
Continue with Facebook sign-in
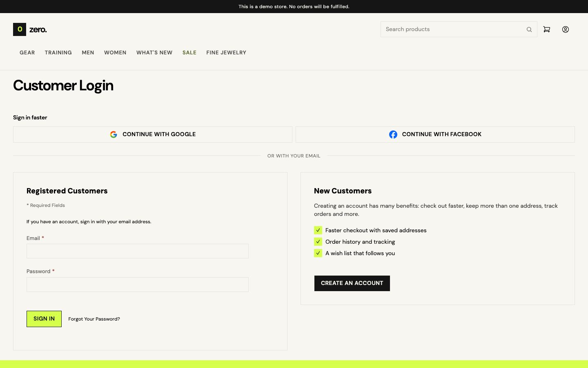pyautogui.click(x=435, y=135)
